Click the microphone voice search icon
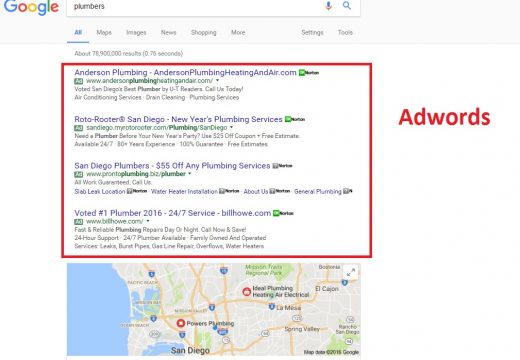The height and width of the screenshot is (360, 520). (328, 6)
